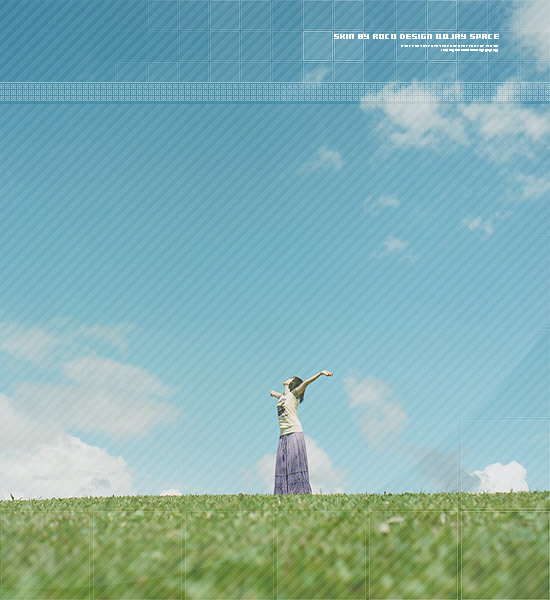The image size is (550, 600).
Task: Click the woman's pale yellow shirt
Action: point(289,415)
